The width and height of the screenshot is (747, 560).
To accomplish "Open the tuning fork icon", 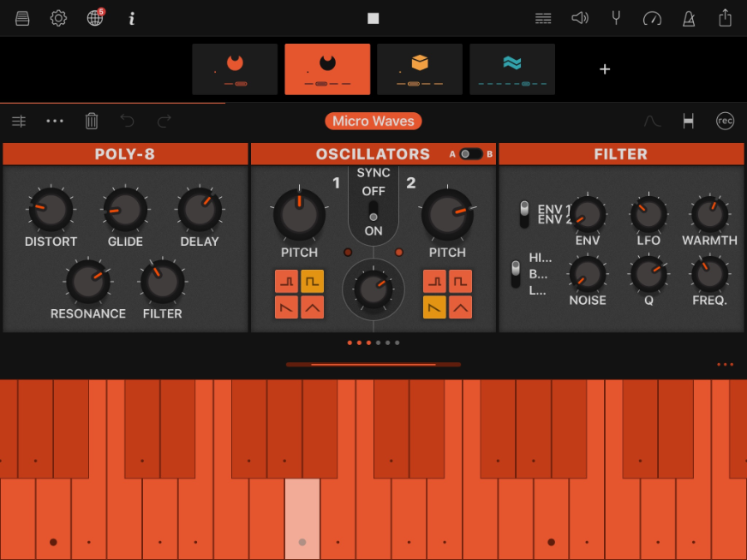I will 616,18.
